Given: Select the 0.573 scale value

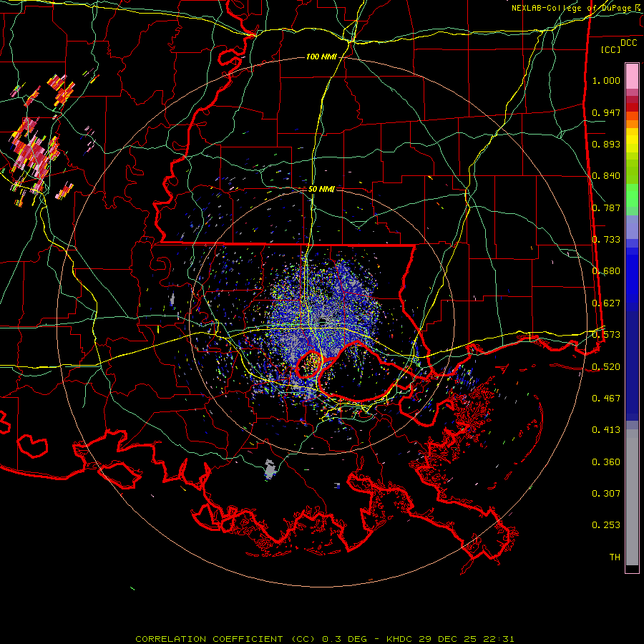Looking at the screenshot, I should (x=606, y=335).
